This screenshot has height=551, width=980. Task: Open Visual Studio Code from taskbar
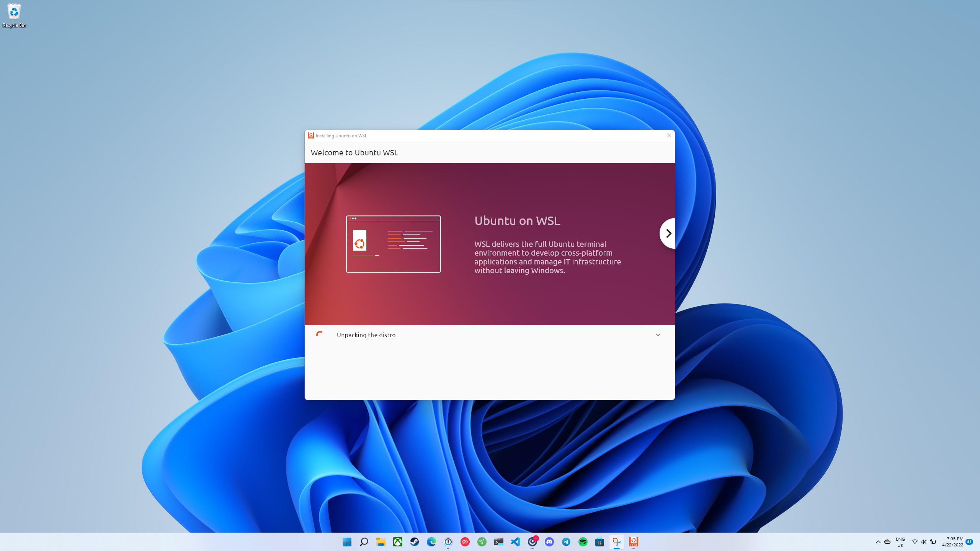coord(516,542)
